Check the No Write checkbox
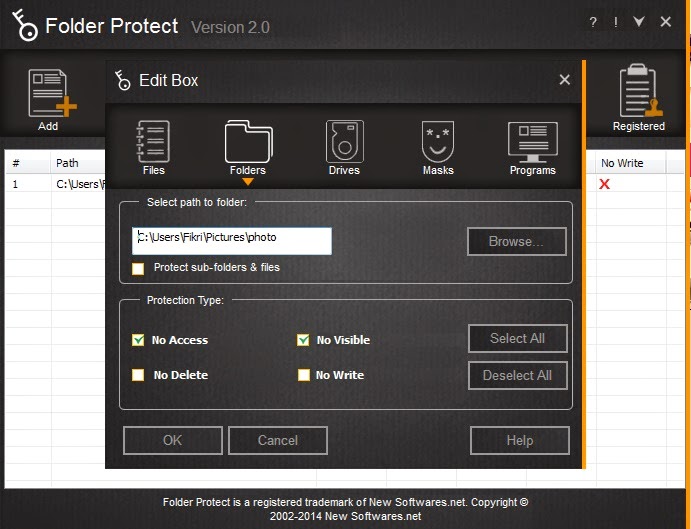691x529 pixels. tap(304, 375)
